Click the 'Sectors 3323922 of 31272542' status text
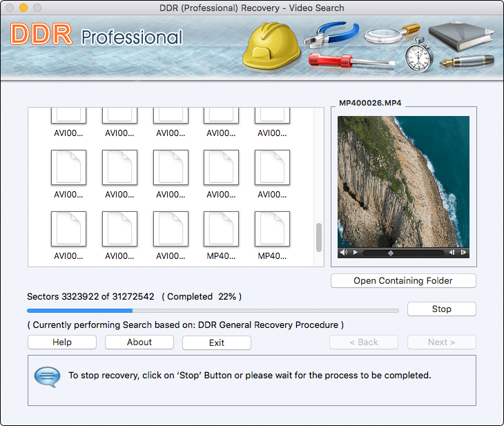 (x=90, y=296)
